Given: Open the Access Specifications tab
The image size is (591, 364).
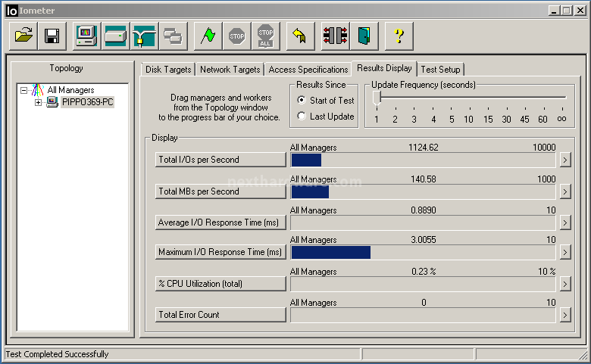Looking at the screenshot, I should coord(308,70).
